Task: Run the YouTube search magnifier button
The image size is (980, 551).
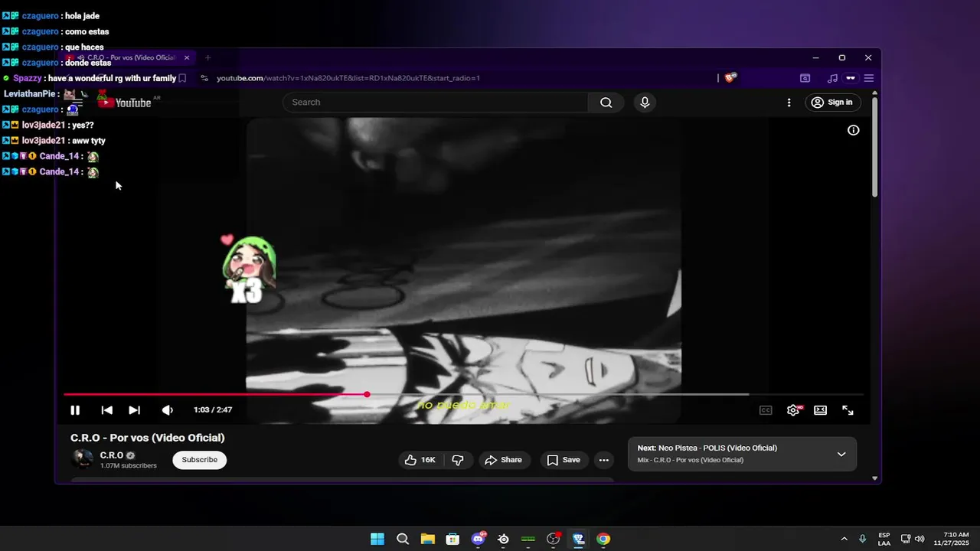Action: tap(606, 103)
